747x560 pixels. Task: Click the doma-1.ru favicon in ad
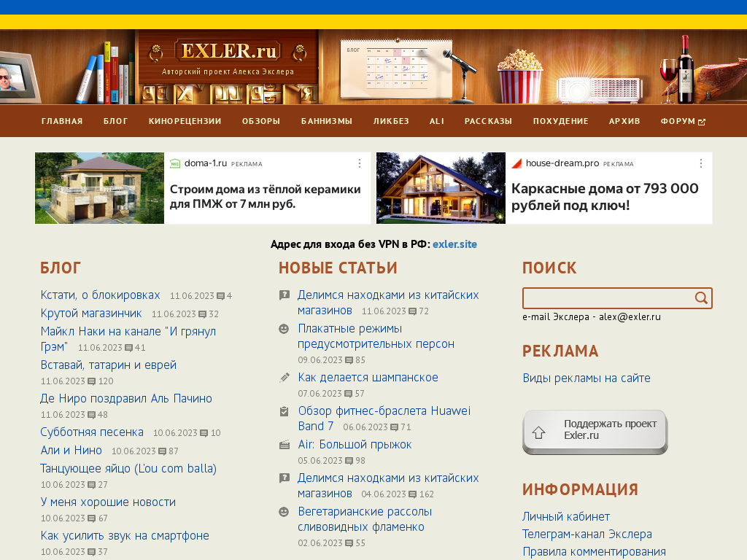[175, 163]
